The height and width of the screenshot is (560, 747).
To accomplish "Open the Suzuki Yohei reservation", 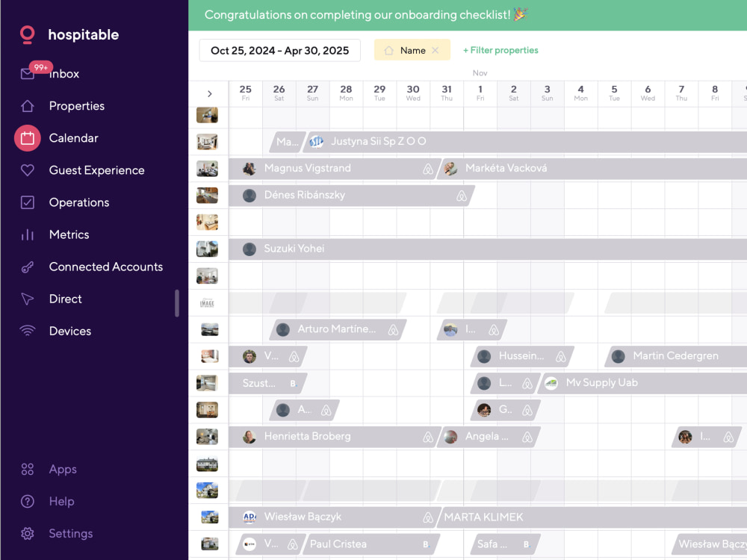I will click(488, 249).
